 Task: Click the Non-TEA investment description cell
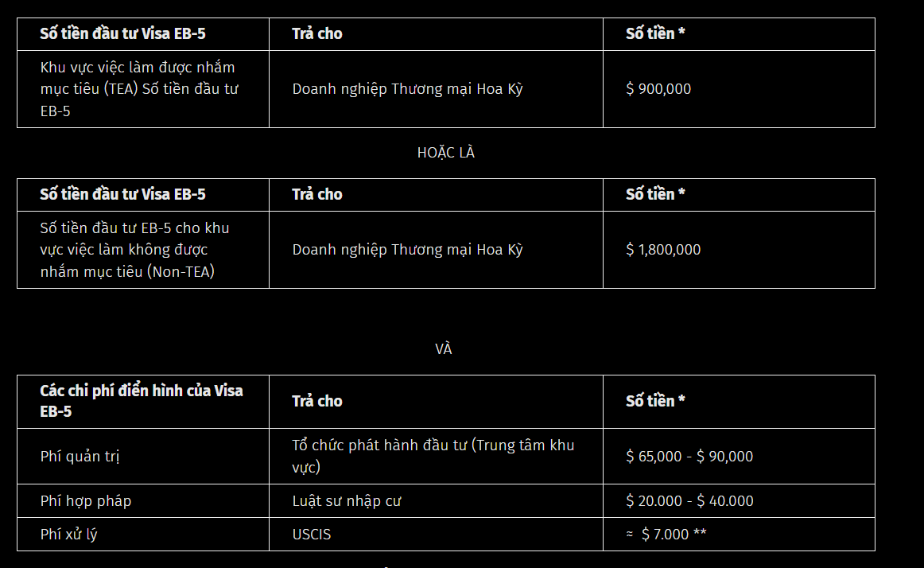pyautogui.click(x=135, y=250)
